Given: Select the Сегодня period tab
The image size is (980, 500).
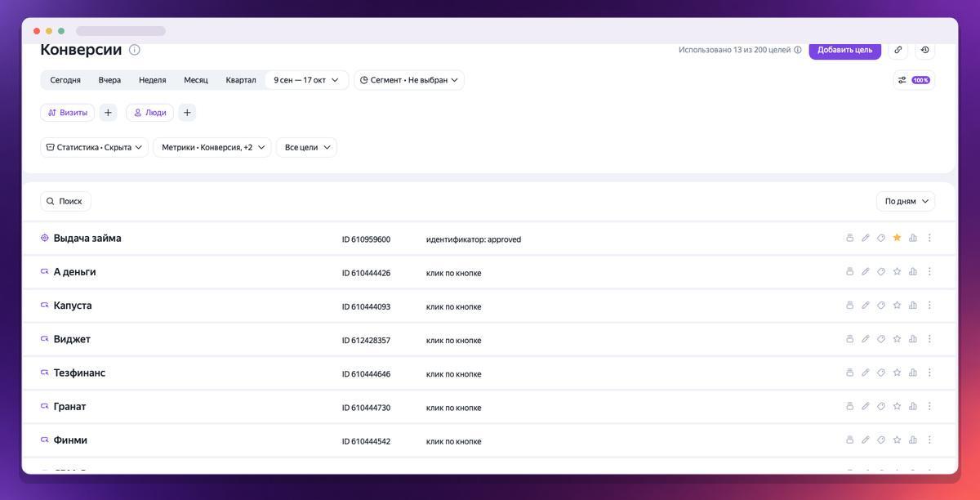Looking at the screenshot, I should pos(65,80).
